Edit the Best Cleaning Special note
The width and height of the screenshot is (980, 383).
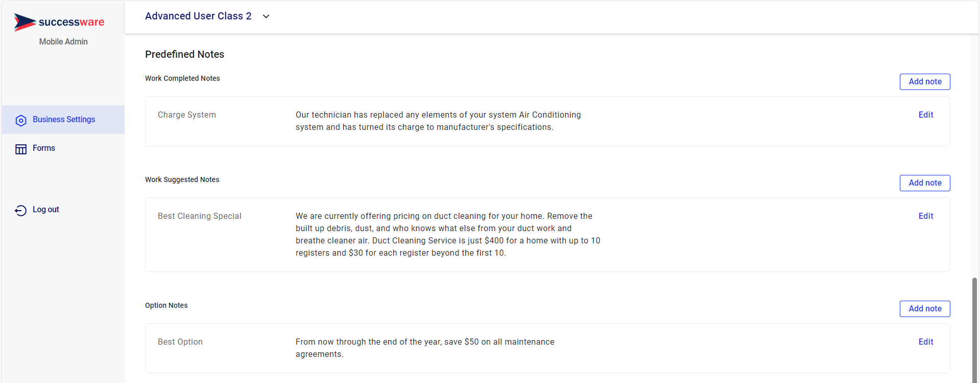[x=925, y=216]
